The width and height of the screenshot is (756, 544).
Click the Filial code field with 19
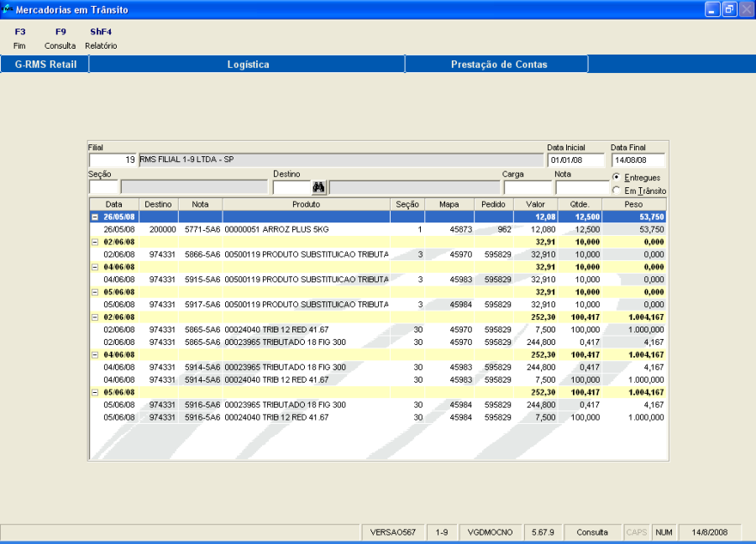pyautogui.click(x=113, y=160)
